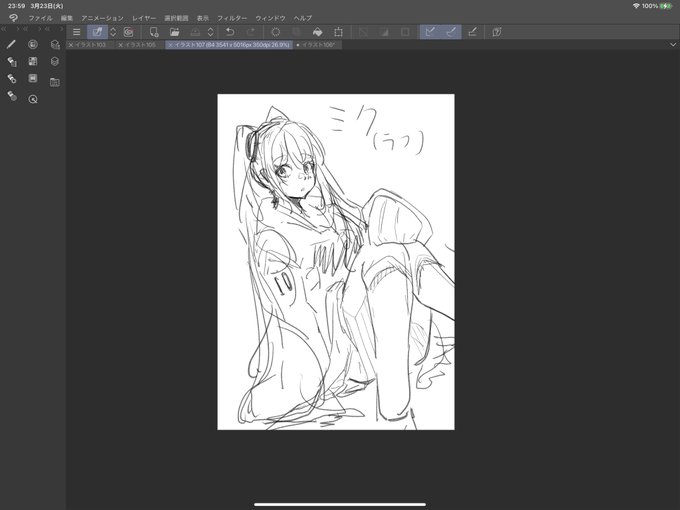Click the greyed deselect icon
This screenshot has height=510, width=680.
[363, 32]
